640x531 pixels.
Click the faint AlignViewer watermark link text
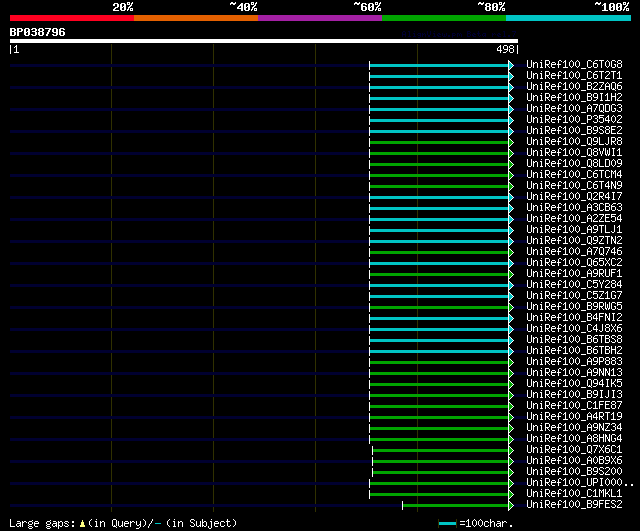click(459, 34)
